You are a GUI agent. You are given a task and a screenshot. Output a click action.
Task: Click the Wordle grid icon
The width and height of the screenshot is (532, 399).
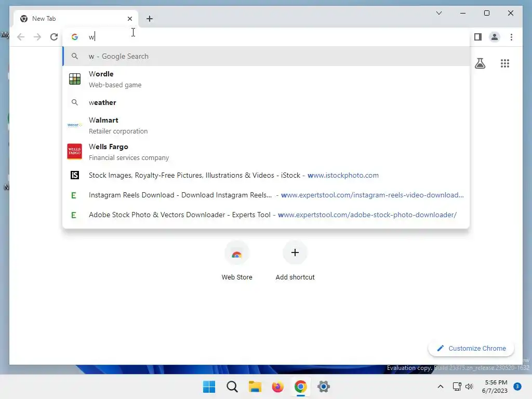[75, 79]
